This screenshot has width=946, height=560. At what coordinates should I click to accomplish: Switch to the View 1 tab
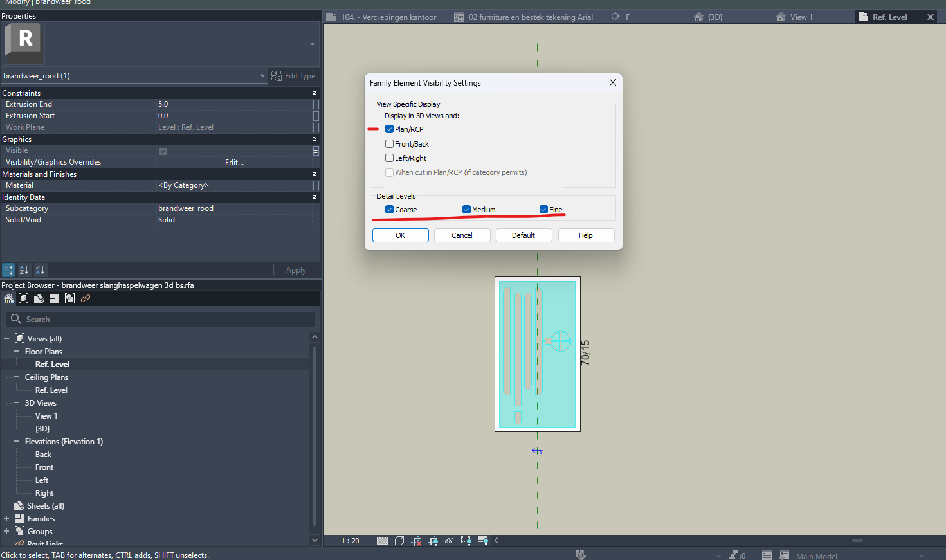click(794, 17)
